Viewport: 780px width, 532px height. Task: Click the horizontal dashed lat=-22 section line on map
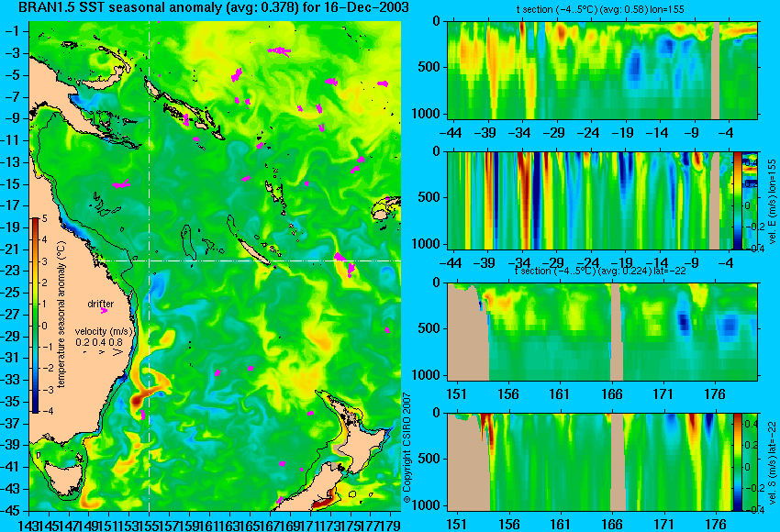coord(251,260)
